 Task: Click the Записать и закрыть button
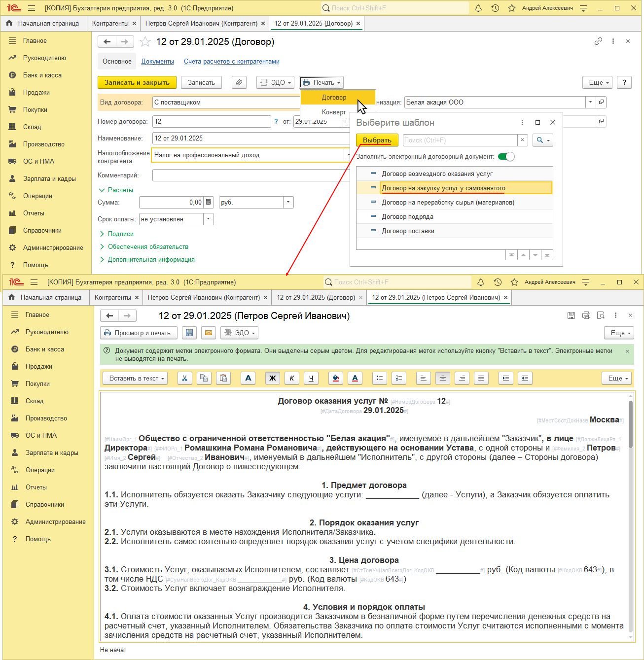point(137,82)
